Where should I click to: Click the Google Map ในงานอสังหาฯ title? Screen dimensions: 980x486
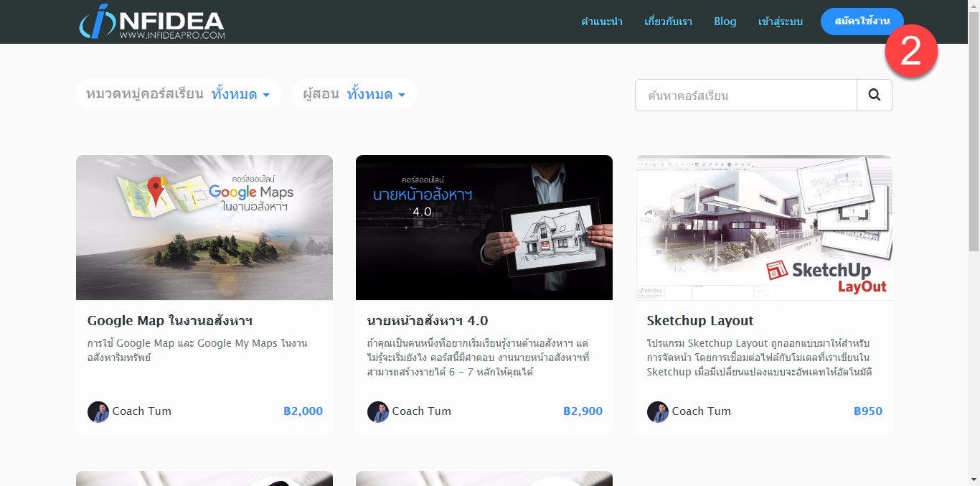click(x=170, y=321)
